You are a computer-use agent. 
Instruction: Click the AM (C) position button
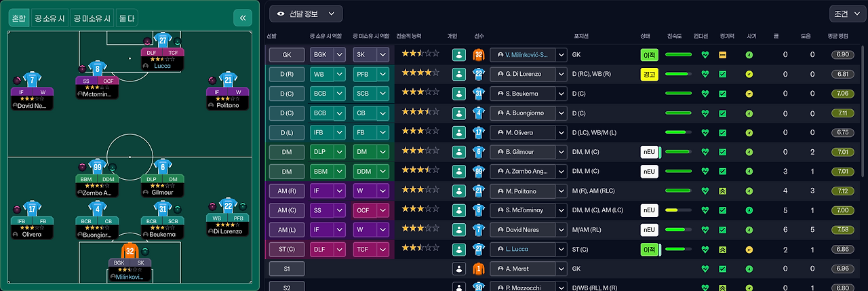(285, 211)
